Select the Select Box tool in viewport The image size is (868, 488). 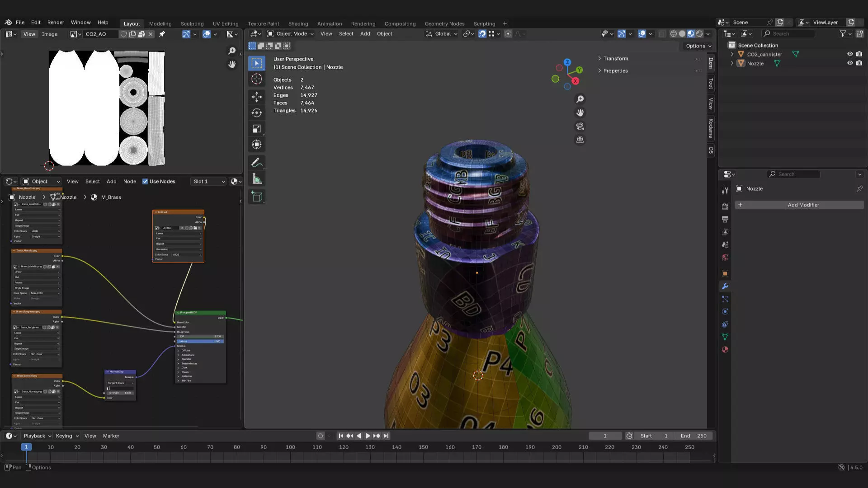[x=257, y=63]
